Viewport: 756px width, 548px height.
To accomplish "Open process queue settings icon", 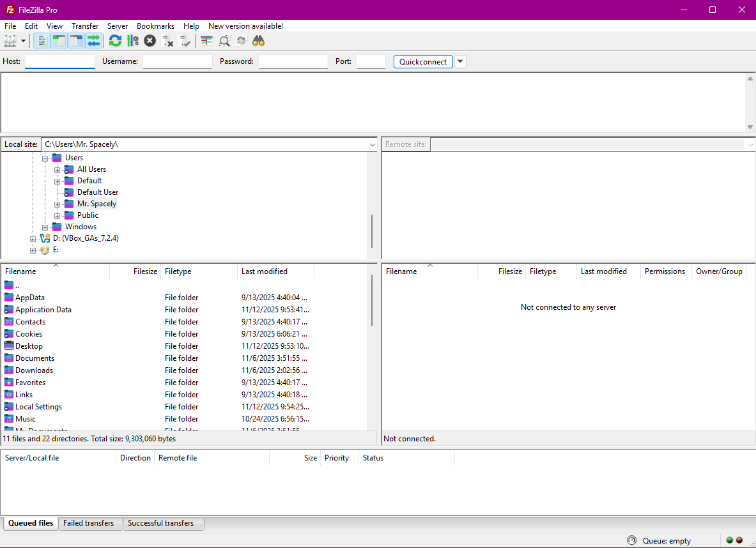I will [x=132, y=41].
